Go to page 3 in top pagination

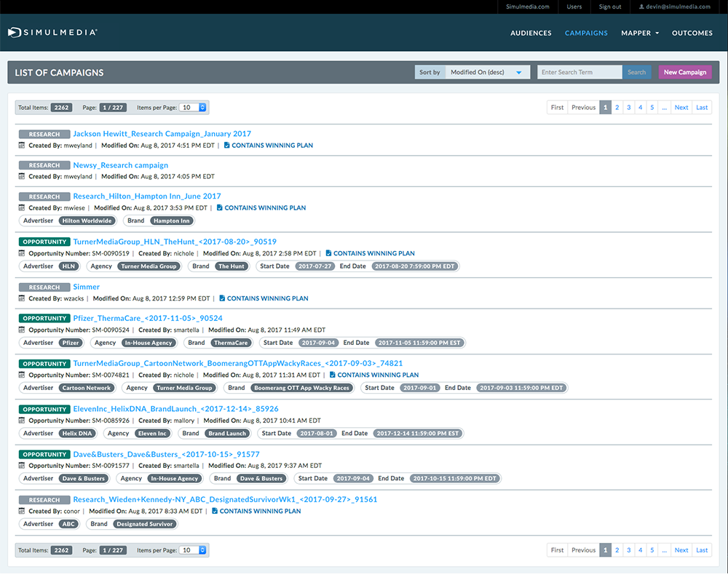click(x=629, y=108)
